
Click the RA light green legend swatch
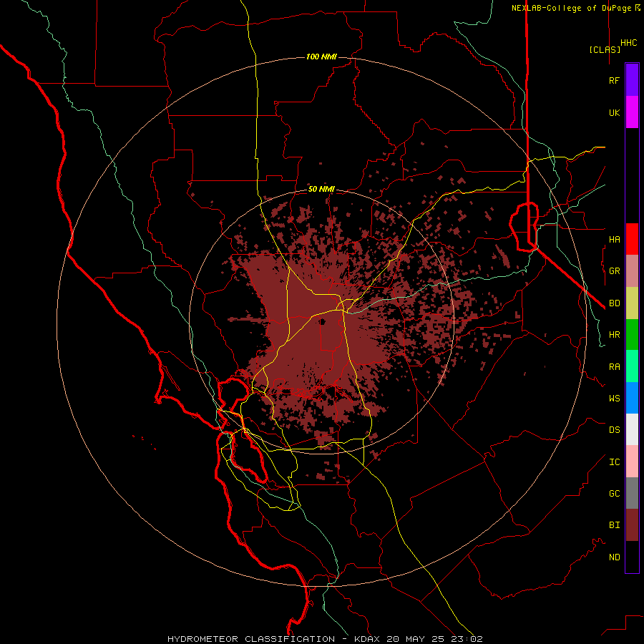point(632,366)
